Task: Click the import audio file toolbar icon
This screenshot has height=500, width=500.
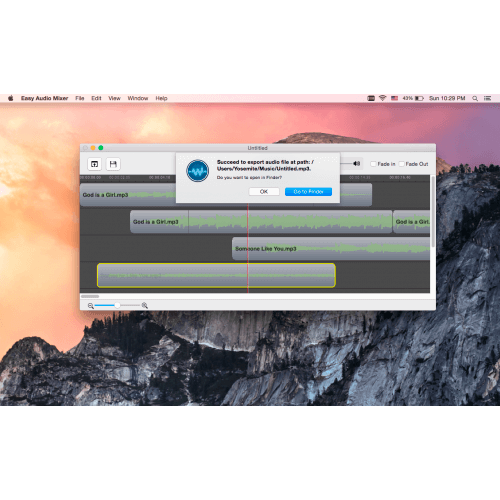Action: pyautogui.click(x=94, y=164)
